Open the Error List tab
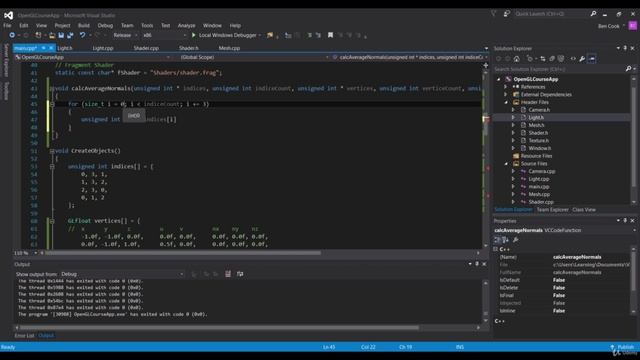This screenshot has height=360, width=640. [24, 336]
